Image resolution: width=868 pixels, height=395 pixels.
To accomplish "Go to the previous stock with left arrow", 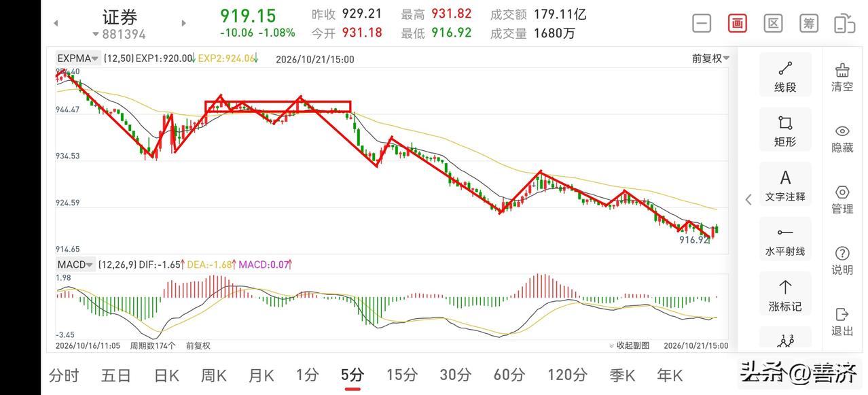I will click(56, 23).
